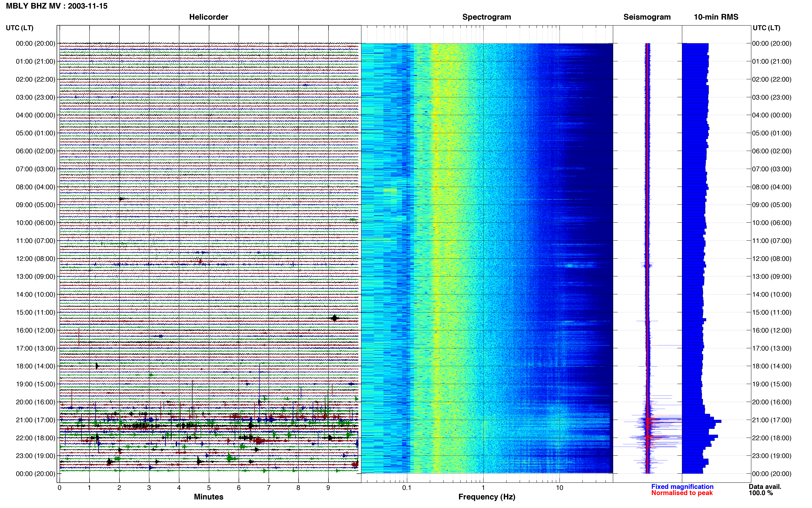Click the black event burst on the 15:10 helicorder trace
The height and width of the screenshot is (508, 812).
click(334, 318)
